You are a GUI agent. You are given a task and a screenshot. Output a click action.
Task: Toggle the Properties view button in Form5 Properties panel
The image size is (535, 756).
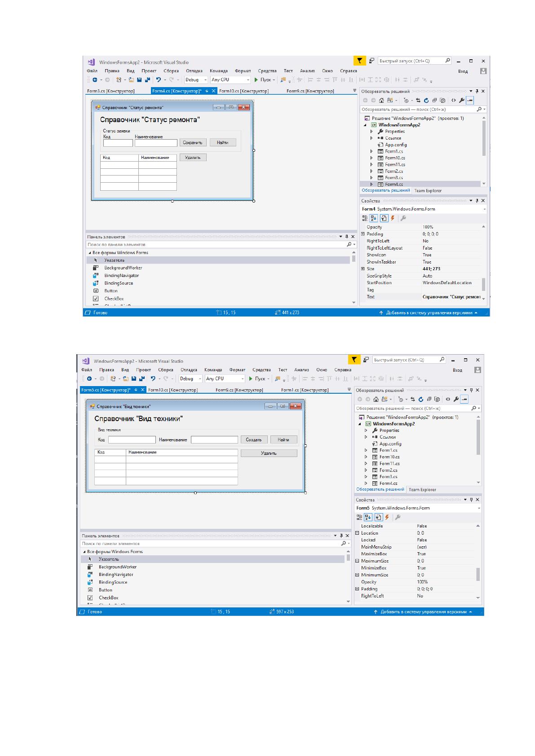tap(378, 517)
